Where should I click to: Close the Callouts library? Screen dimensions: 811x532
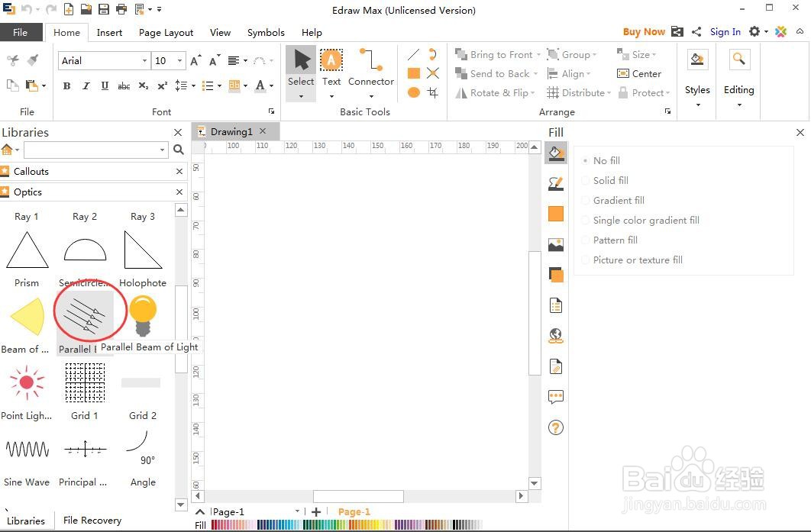coord(179,171)
